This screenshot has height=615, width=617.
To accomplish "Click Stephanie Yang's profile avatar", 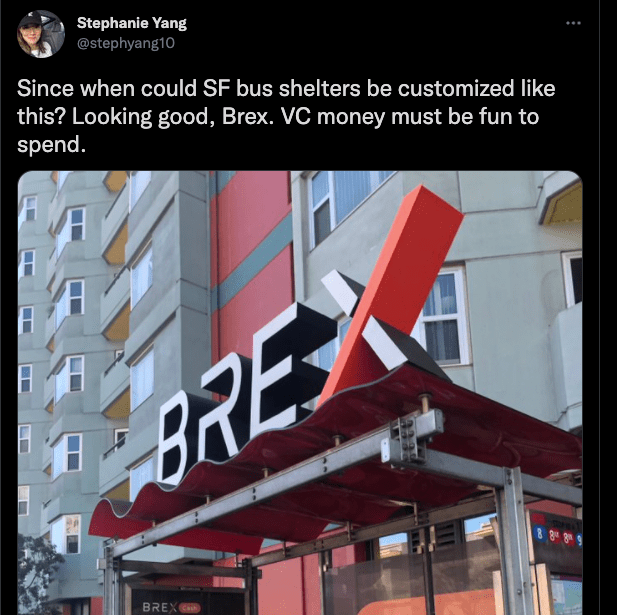I will click(41, 34).
